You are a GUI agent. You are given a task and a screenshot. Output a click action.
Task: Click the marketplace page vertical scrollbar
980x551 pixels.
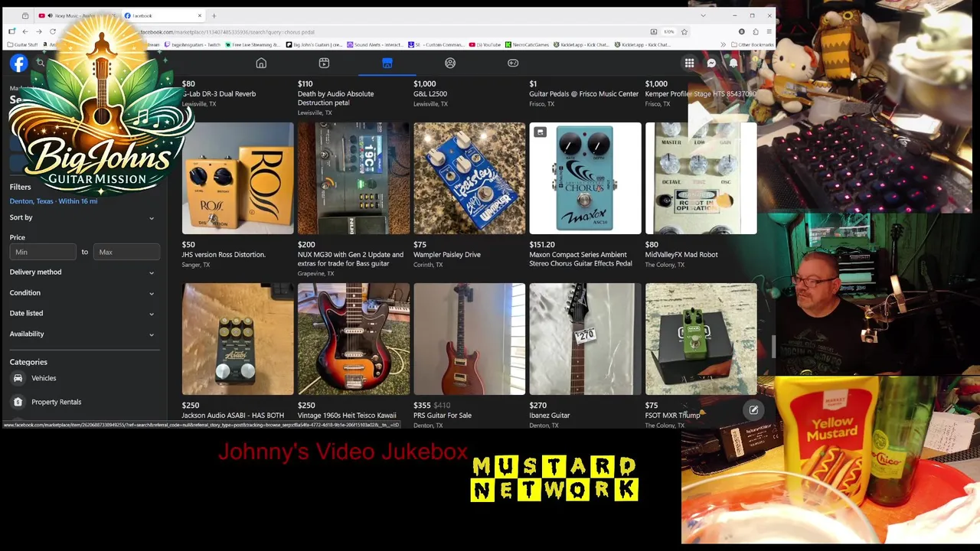point(773,346)
